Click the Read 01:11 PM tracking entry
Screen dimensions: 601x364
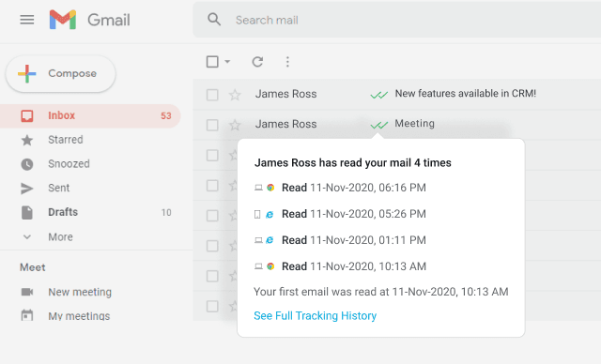(x=353, y=240)
